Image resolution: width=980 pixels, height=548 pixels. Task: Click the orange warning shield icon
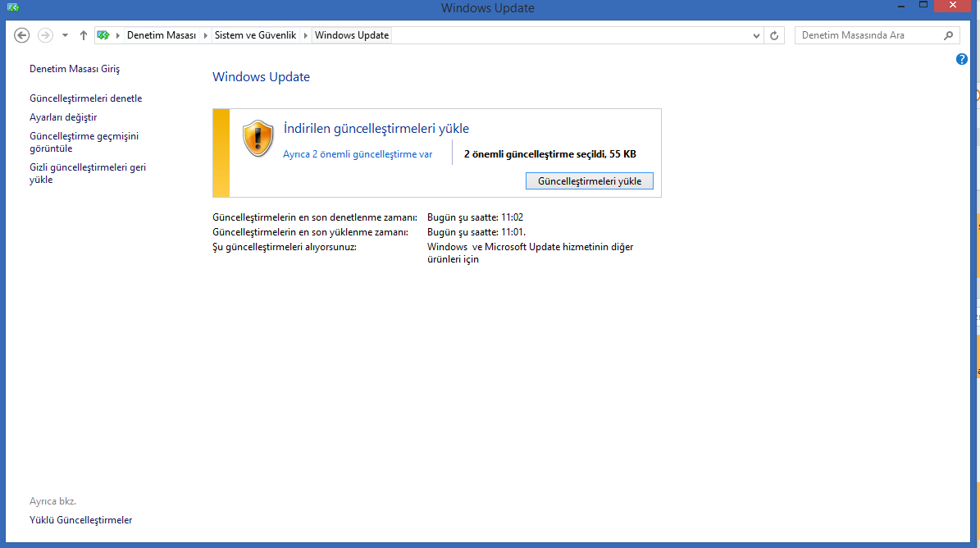click(x=258, y=138)
